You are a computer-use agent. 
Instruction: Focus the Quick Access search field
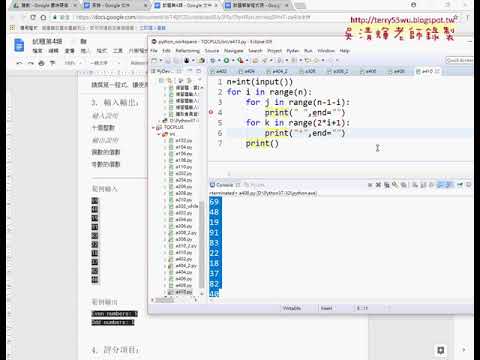coord(459,60)
